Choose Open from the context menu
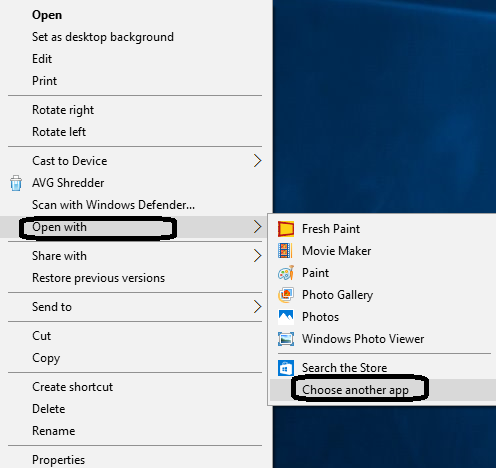Viewport: 496px width, 468px height. coord(47,15)
